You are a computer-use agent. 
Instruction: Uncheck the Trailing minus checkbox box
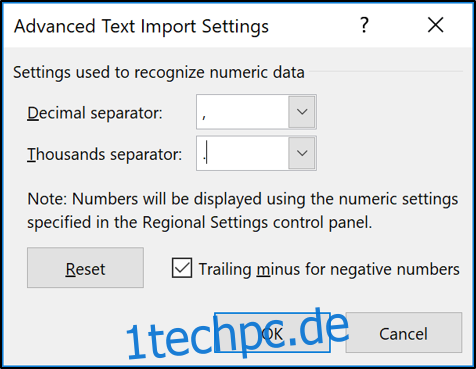(x=182, y=268)
